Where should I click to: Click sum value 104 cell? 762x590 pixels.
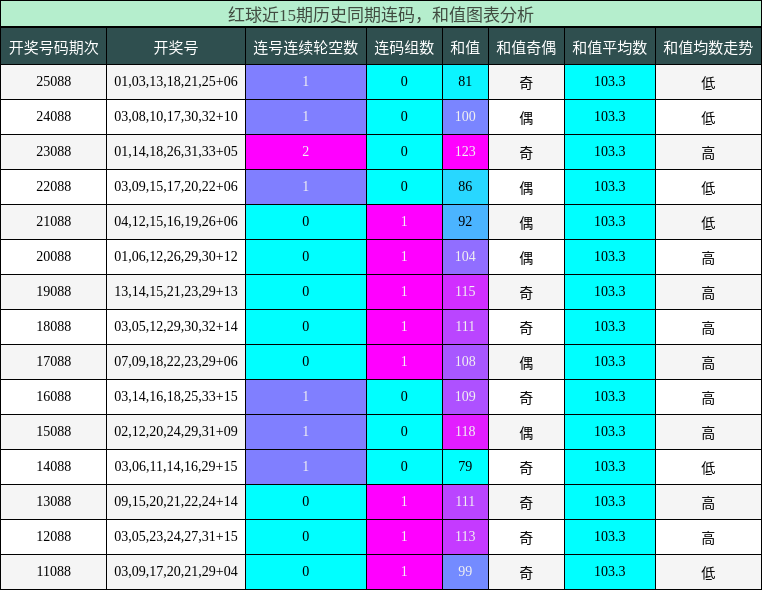tap(465, 257)
